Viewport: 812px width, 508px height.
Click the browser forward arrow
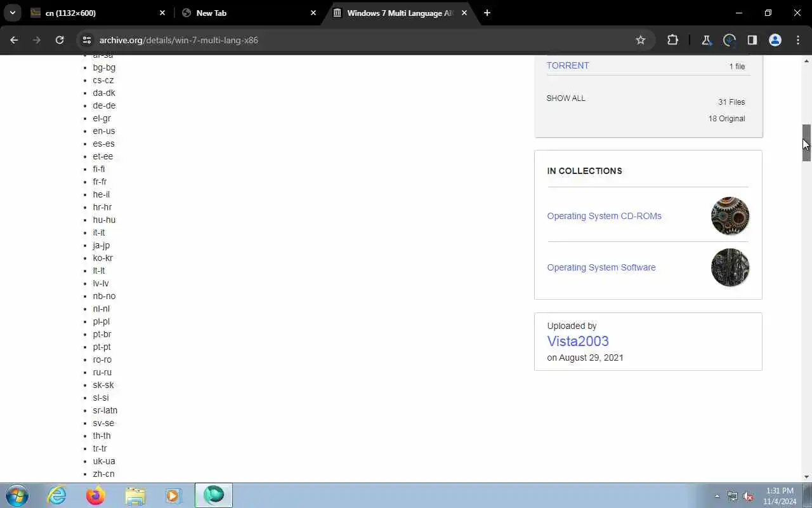tap(37, 40)
